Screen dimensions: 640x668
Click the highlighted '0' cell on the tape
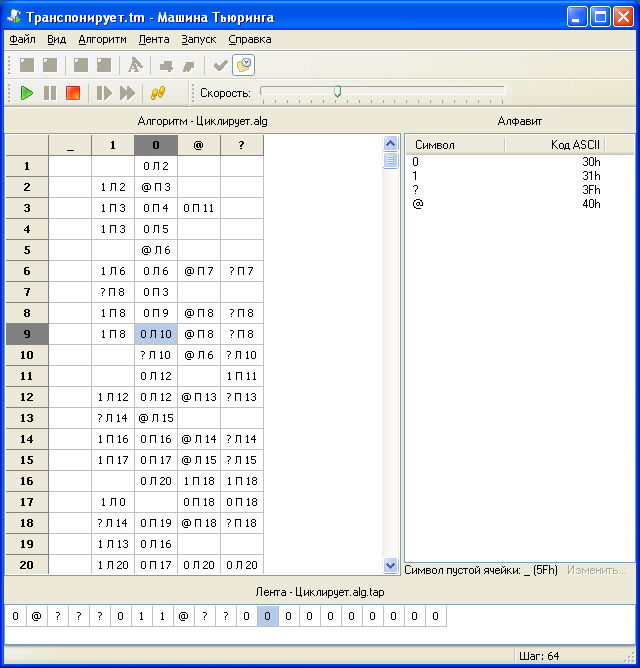268,616
